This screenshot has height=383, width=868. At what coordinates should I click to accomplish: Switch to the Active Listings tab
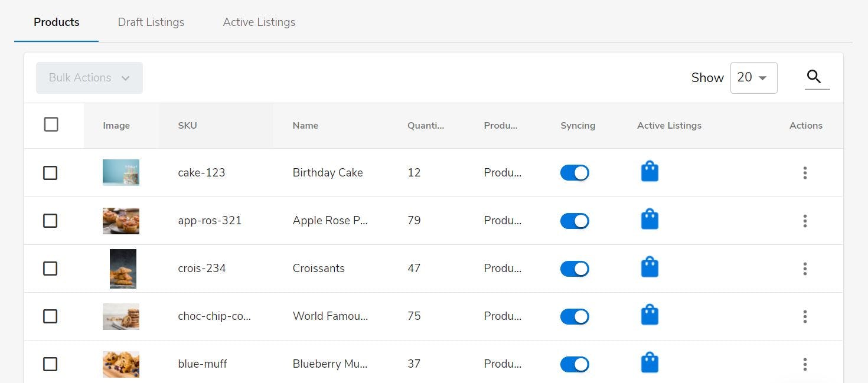pos(259,22)
